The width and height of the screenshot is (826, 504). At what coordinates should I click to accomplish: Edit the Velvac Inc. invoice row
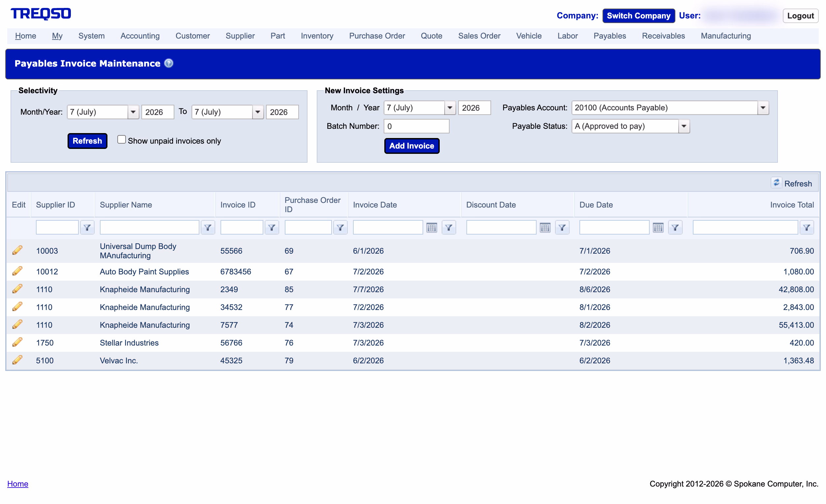[x=17, y=360]
